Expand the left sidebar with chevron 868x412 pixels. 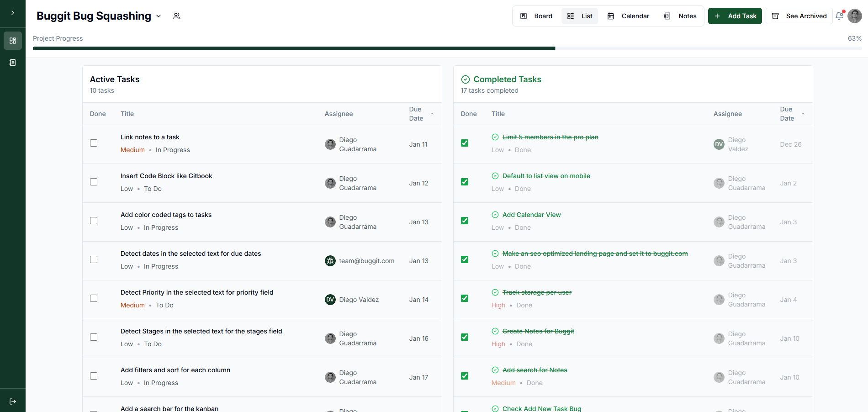pyautogui.click(x=12, y=13)
